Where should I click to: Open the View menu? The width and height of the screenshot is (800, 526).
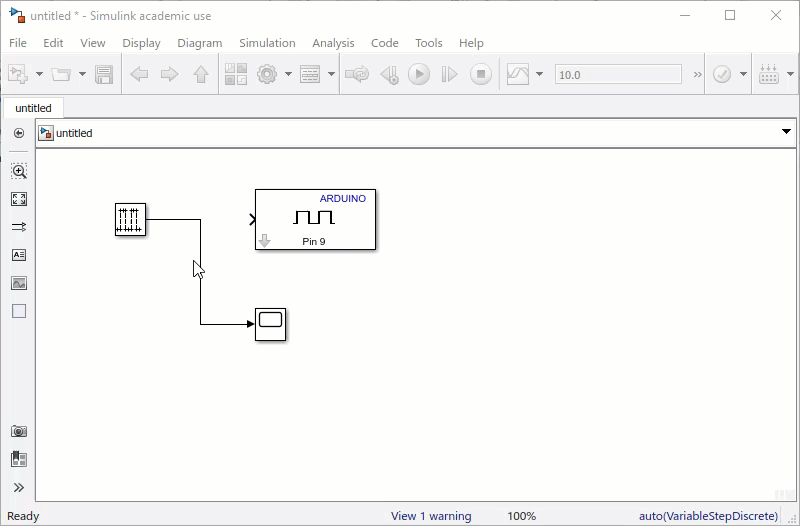(92, 43)
